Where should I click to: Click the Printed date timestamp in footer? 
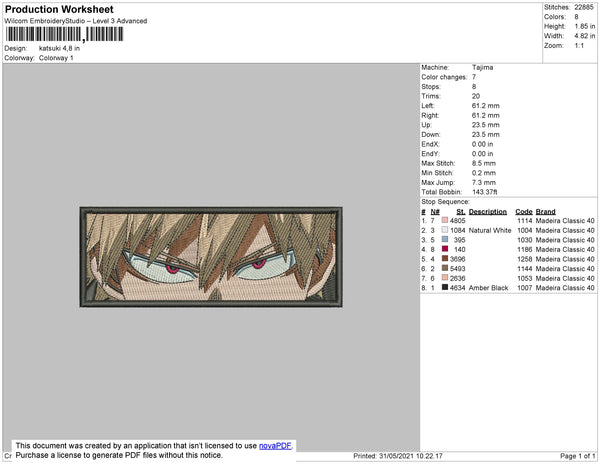(x=398, y=456)
